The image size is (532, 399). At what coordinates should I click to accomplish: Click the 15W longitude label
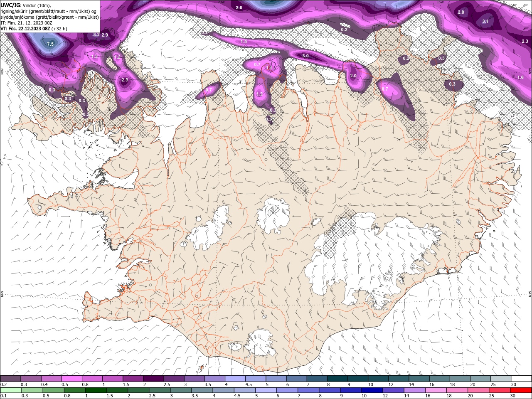point(441,2)
